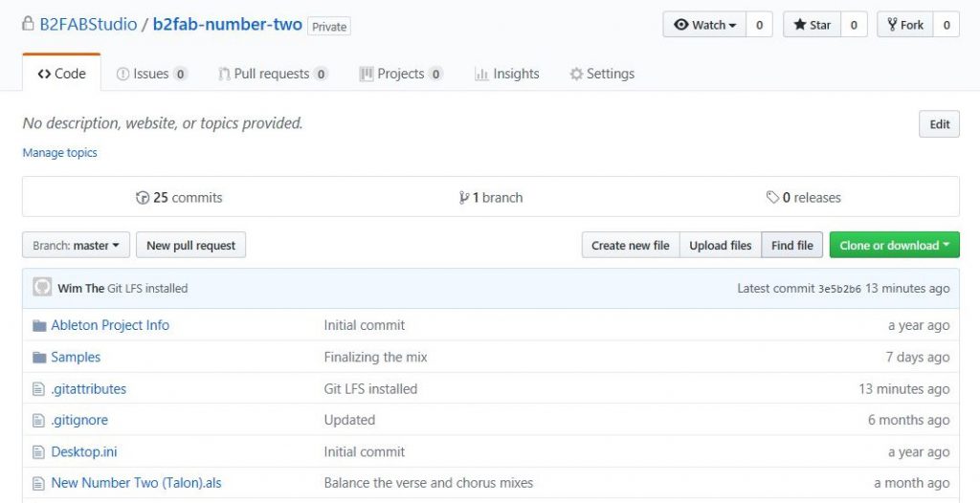
Task: Open the .gitignore file
Action: pos(79,420)
